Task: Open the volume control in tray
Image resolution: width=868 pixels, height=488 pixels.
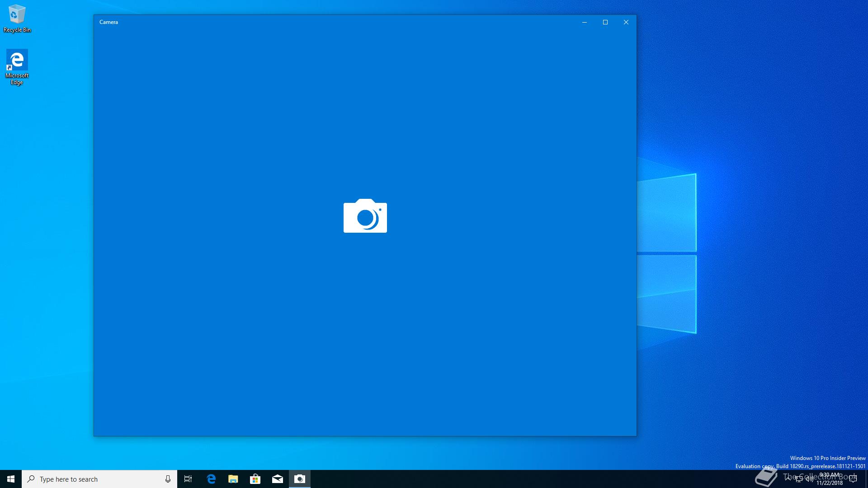Action: [809, 479]
